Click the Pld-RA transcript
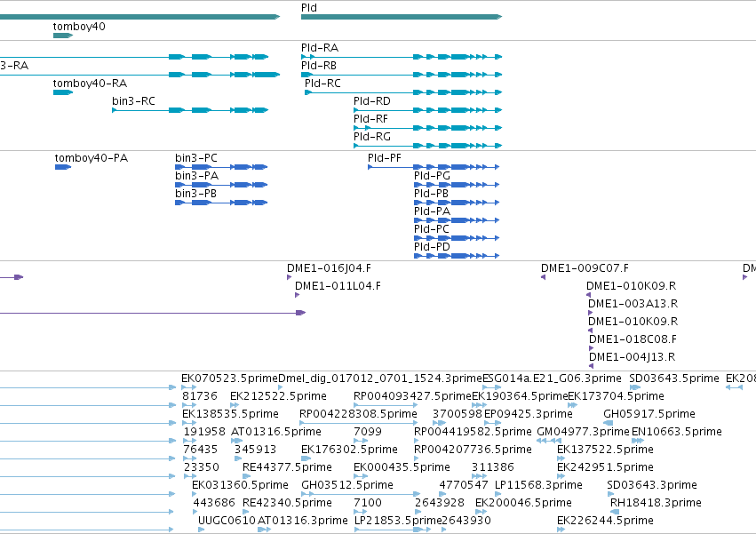 click(x=402, y=57)
